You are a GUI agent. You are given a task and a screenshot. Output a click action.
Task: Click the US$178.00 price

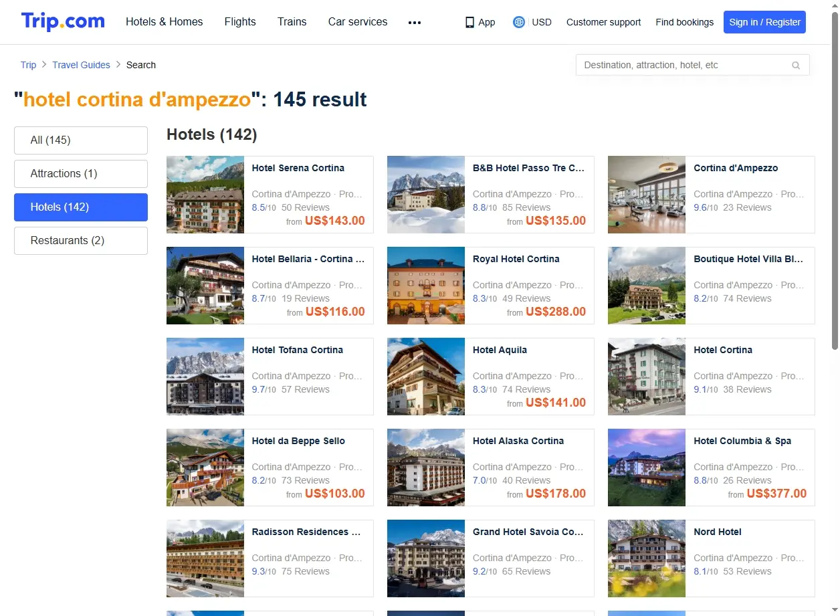[x=556, y=494]
